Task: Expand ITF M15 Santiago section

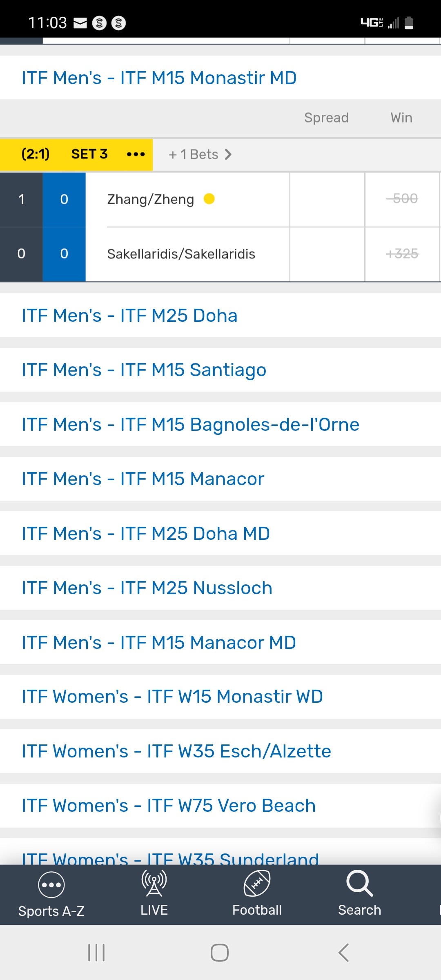Action: point(144,370)
